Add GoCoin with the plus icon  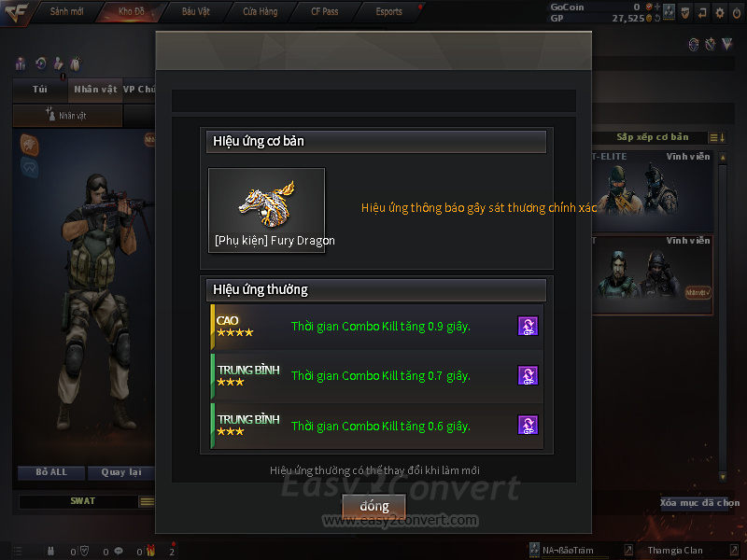point(657,7)
